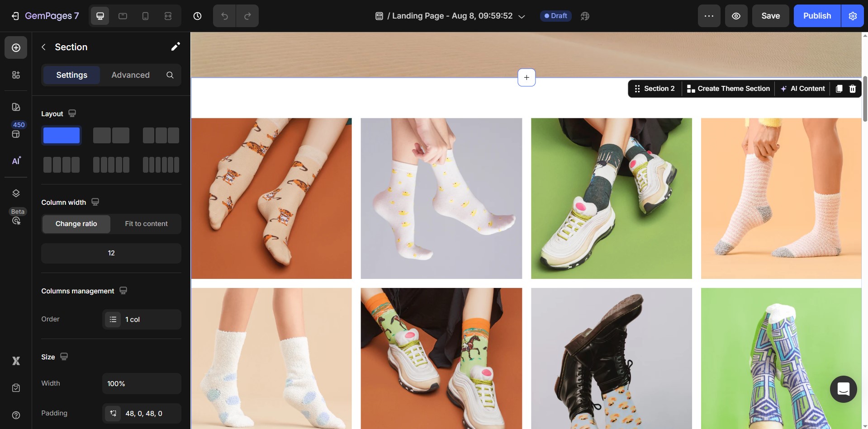Select the black leather boots image

point(612,358)
